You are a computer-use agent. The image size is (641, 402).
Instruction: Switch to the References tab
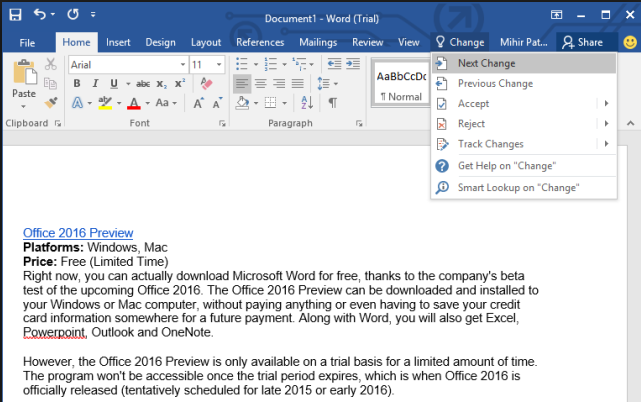pos(260,43)
